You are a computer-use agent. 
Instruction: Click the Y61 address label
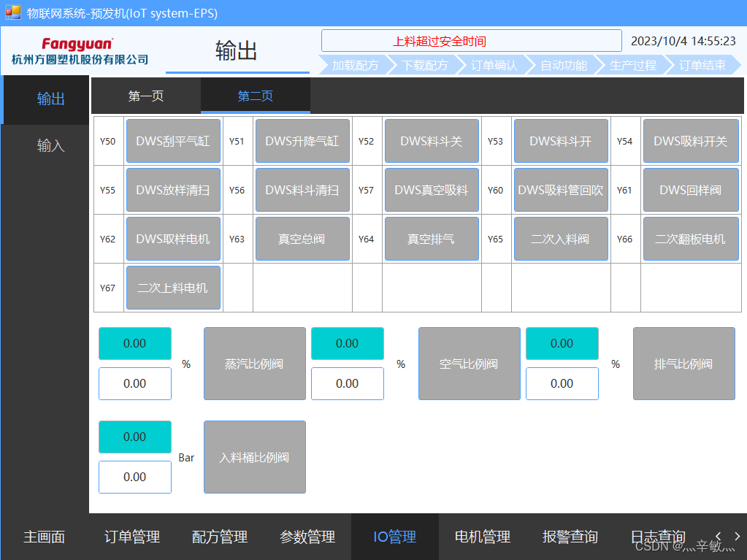pyautogui.click(x=624, y=191)
